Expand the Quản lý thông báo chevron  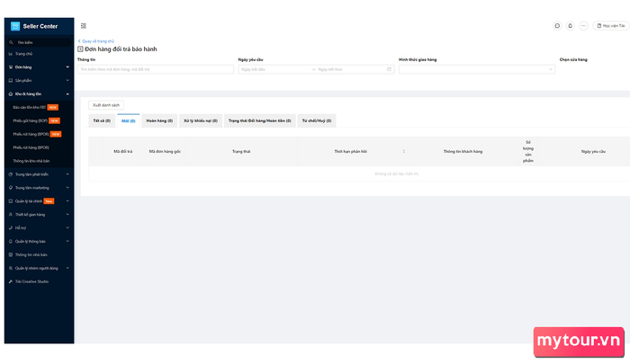(x=67, y=242)
